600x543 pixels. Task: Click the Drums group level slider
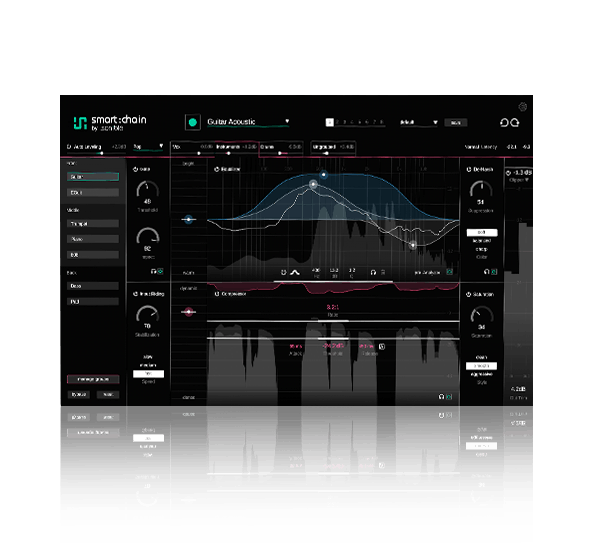[280, 153]
